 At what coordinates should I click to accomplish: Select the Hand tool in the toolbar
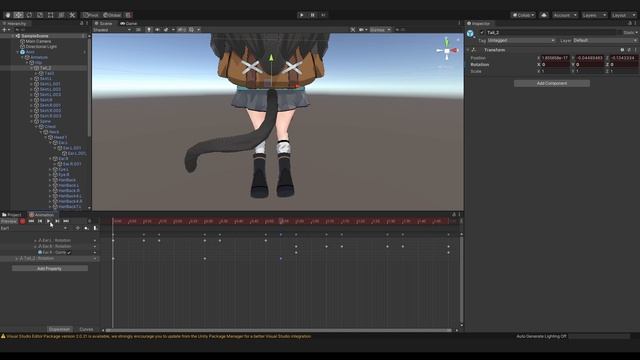coord(8,15)
